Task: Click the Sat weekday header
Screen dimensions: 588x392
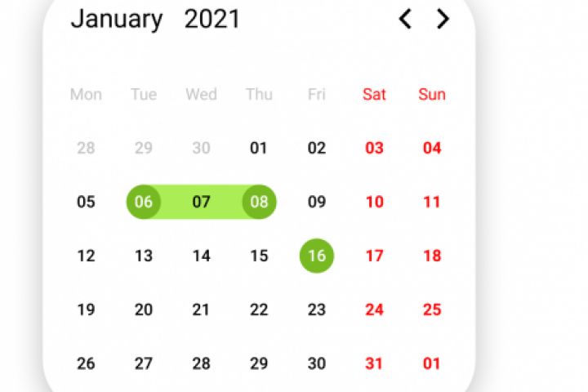Action: tap(374, 94)
